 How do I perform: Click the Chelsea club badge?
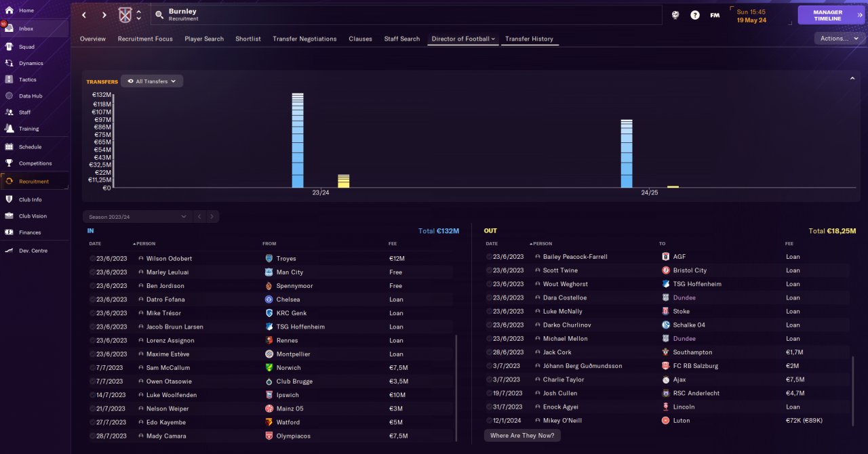click(x=269, y=300)
